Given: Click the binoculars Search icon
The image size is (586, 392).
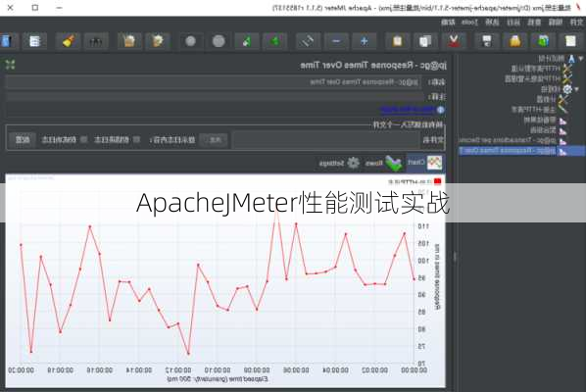Looking at the screenshot, I should pyautogui.click(x=96, y=41).
